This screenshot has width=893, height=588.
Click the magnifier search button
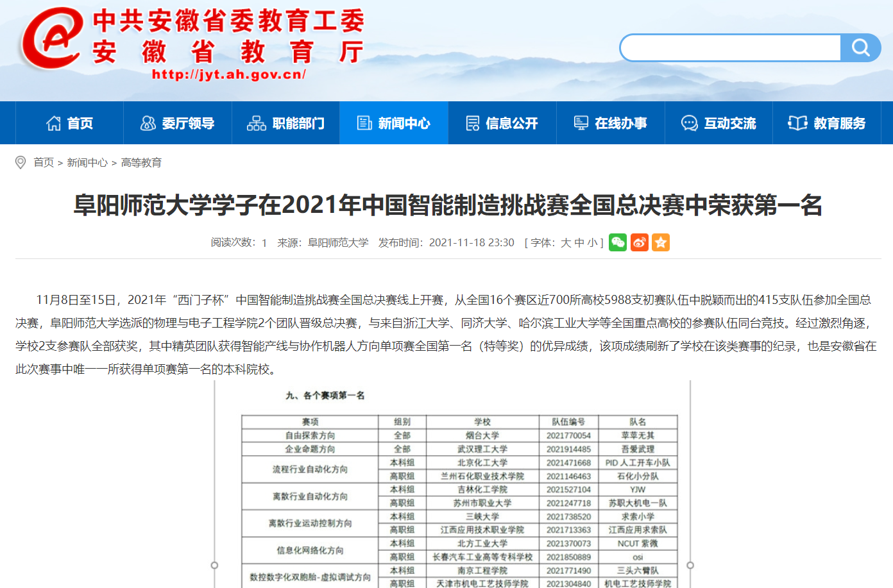pyautogui.click(x=860, y=48)
